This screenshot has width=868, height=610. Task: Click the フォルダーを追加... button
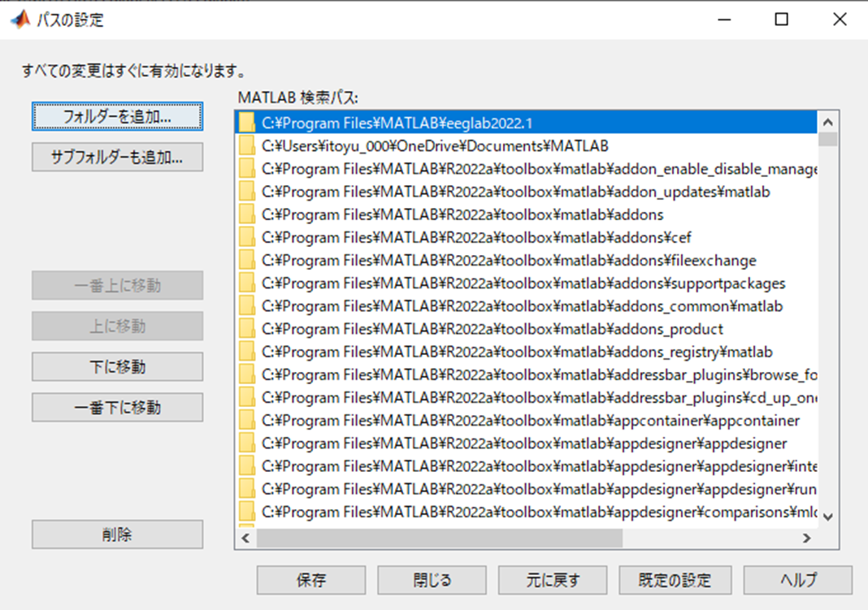[117, 116]
